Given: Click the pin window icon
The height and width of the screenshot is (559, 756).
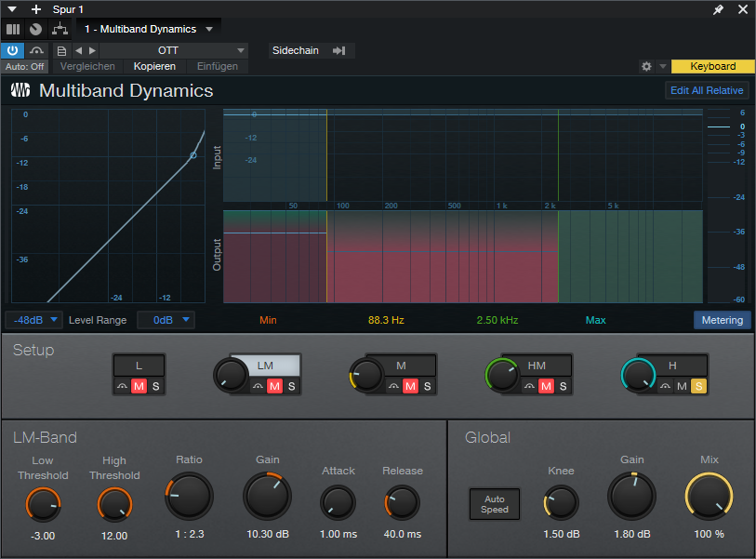Looking at the screenshot, I should pyautogui.click(x=718, y=9).
